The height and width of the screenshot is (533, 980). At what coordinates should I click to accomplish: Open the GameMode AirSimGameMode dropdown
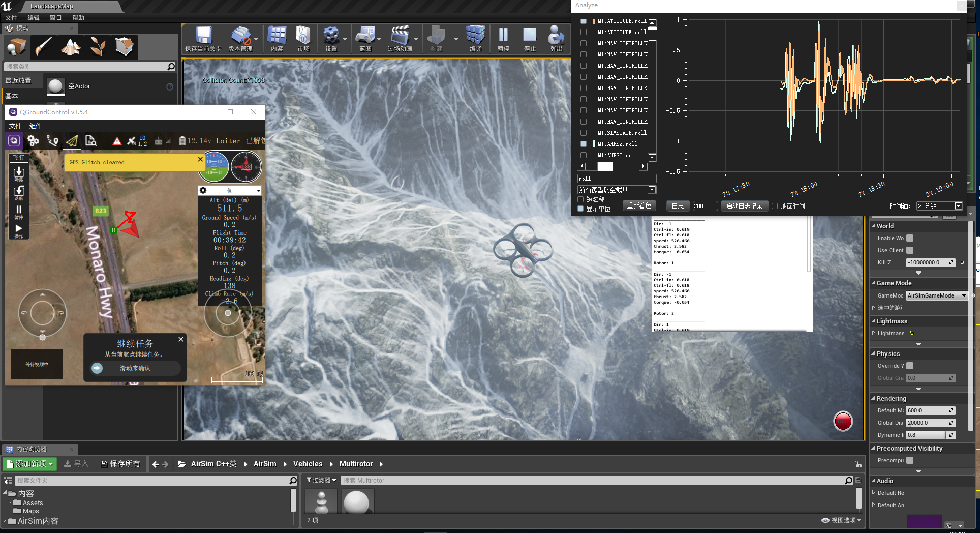936,295
